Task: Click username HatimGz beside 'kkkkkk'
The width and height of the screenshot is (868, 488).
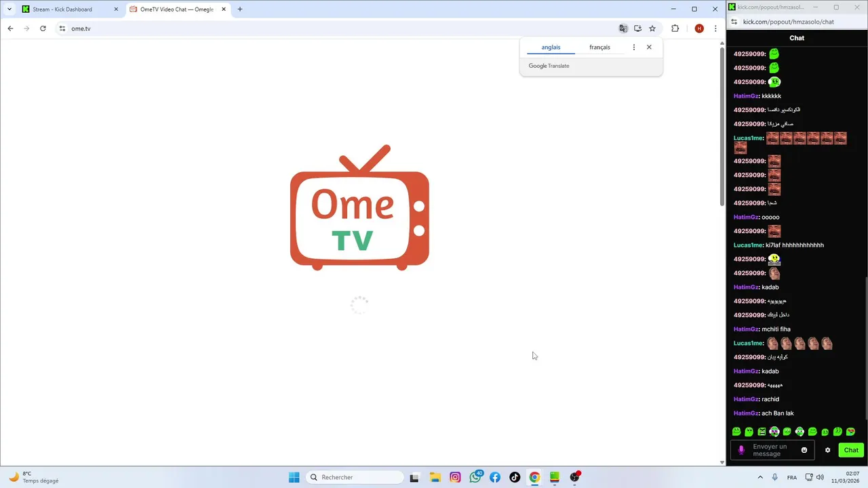Action: [746, 96]
